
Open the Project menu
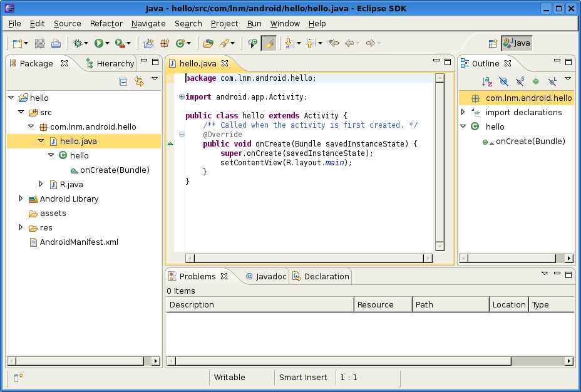click(225, 24)
